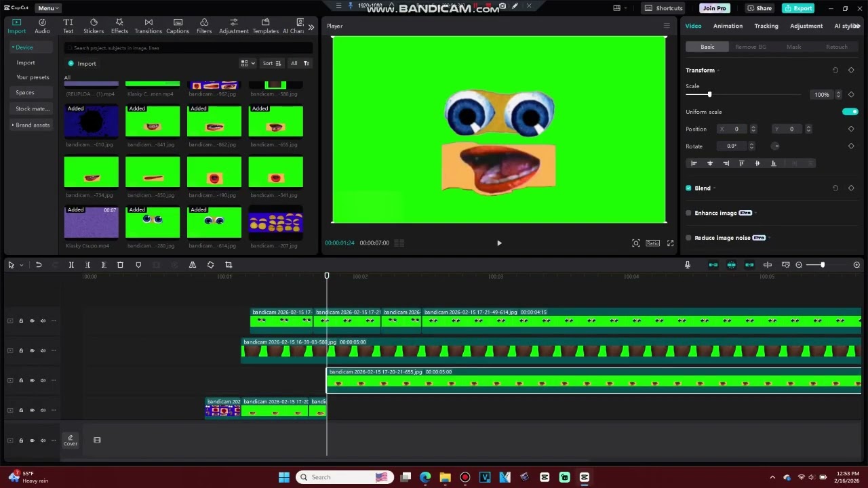Enable the Reduce image noise checkbox
The image size is (868, 488).
688,238
